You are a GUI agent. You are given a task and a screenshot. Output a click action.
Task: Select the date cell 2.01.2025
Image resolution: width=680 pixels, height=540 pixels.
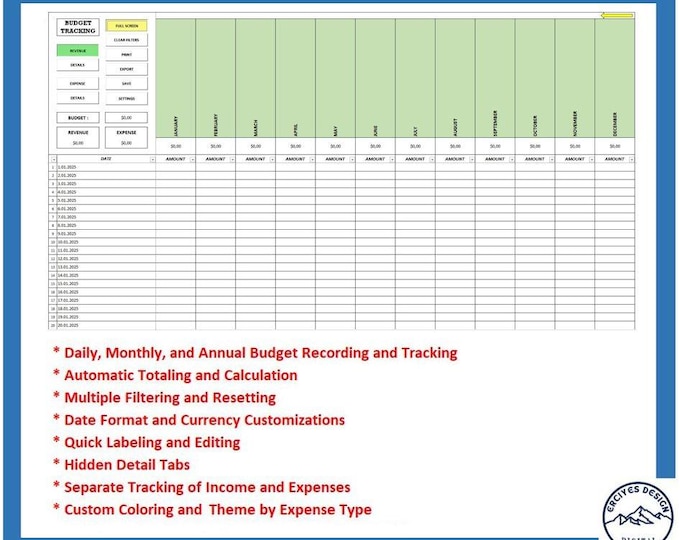click(x=106, y=175)
